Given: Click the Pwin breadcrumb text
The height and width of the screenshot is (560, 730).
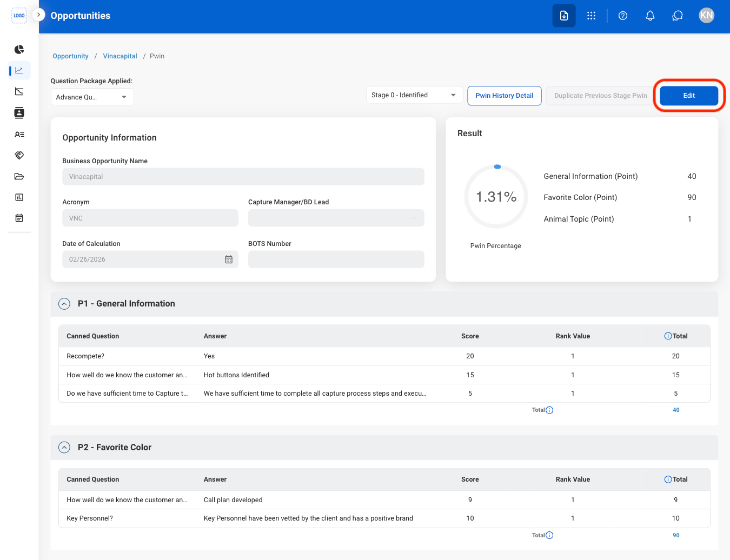Looking at the screenshot, I should click(x=157, y=56).
